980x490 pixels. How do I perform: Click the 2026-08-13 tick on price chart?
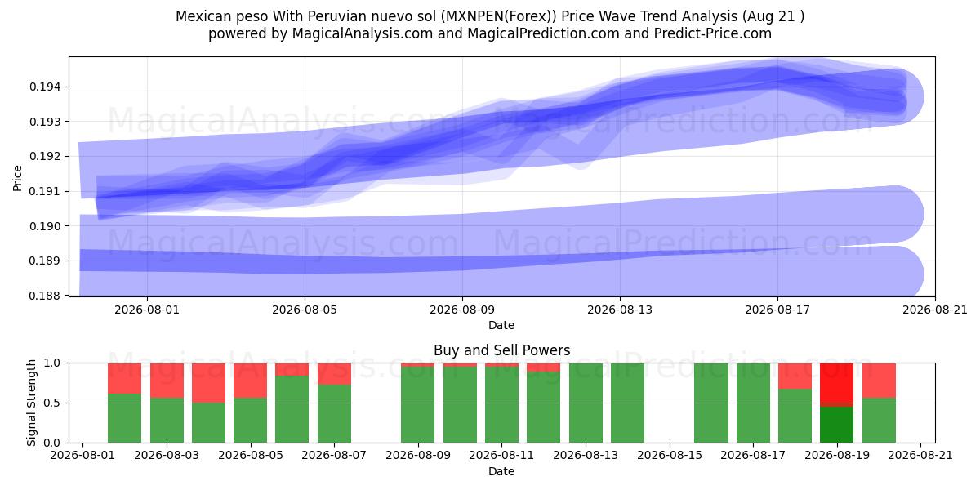[620, 310]
